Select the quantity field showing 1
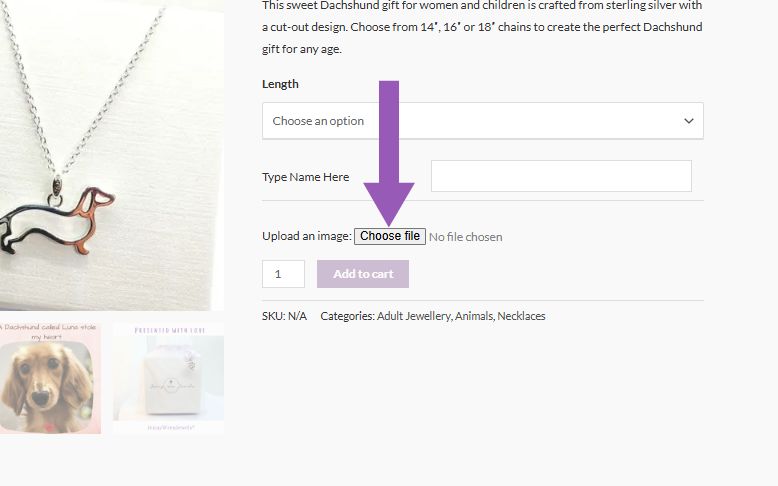Screen dimensions: 778x486 coord(283,274)
